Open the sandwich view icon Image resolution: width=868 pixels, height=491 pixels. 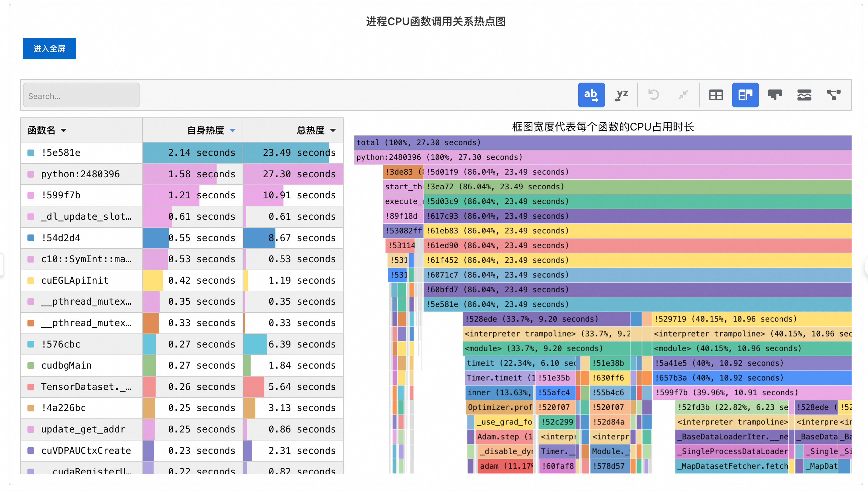pyautogui.click(x=804, y=95)
